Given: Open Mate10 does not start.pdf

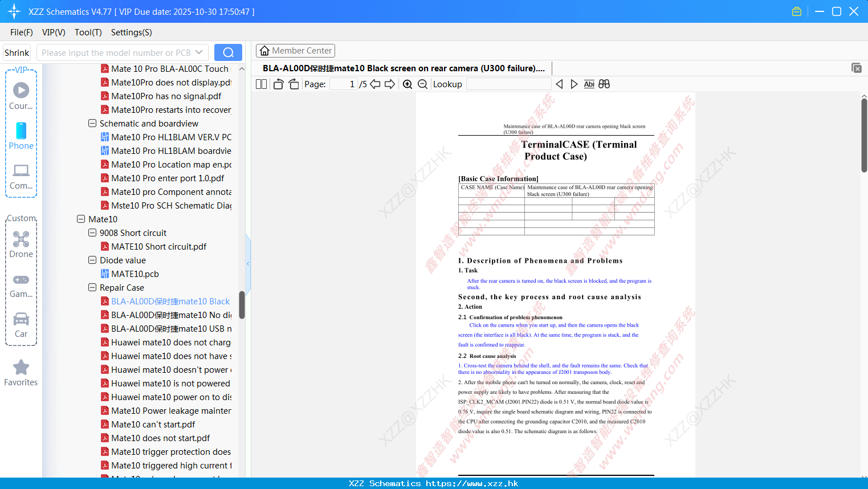Looking at the screenshot, I should [160, 438].
